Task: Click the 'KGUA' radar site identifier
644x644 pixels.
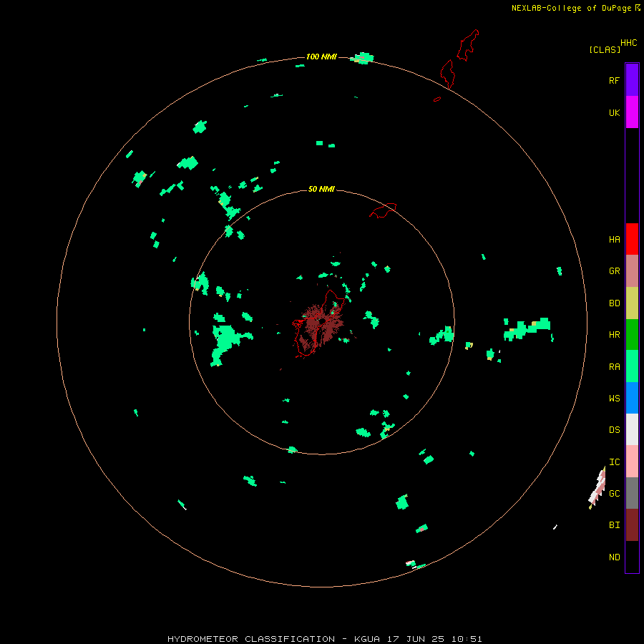Action: pos(366,639)
